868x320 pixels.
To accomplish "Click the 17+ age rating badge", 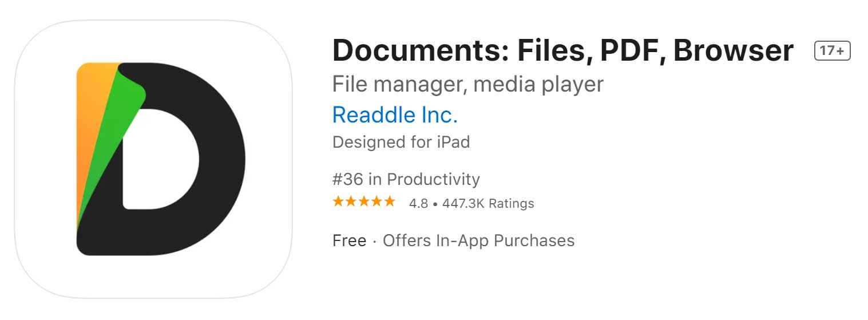I will [x=832, y=51].
